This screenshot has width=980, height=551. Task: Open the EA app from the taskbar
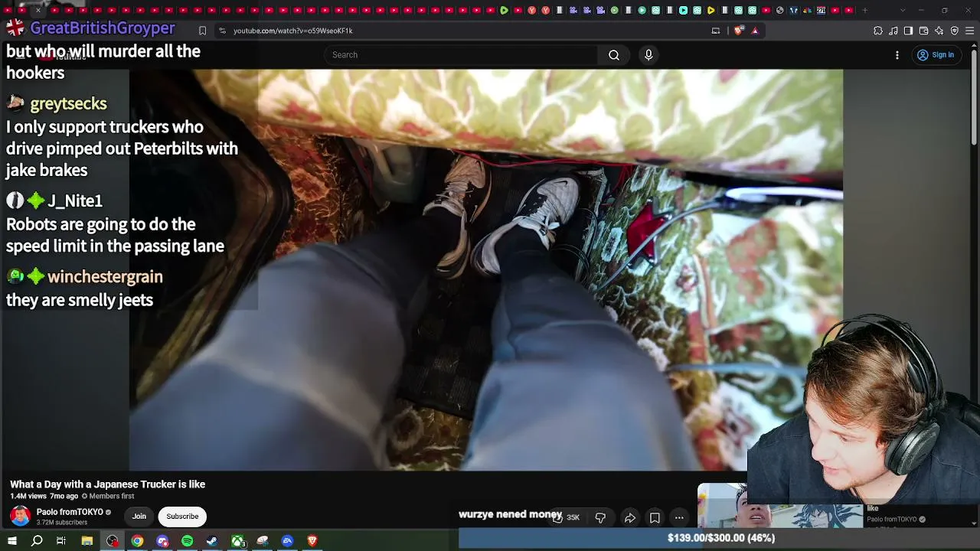[x=287, y=541]
